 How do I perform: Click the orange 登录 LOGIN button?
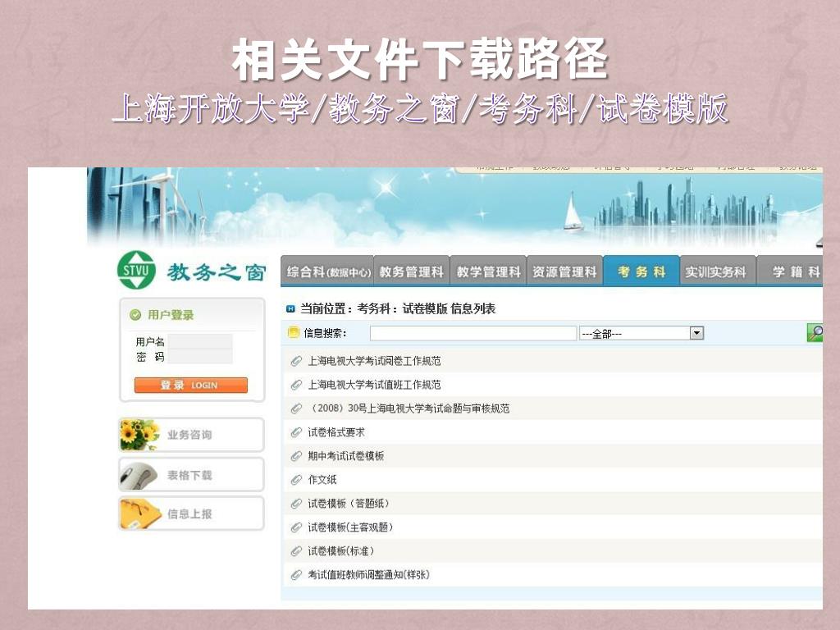click(x=190, y=386)
